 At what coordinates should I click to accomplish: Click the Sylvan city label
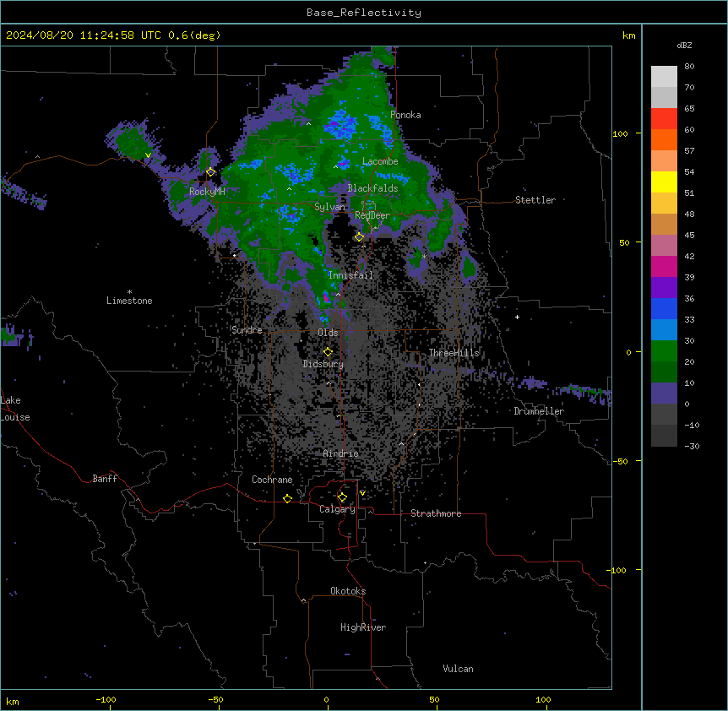tap(329, 207)
